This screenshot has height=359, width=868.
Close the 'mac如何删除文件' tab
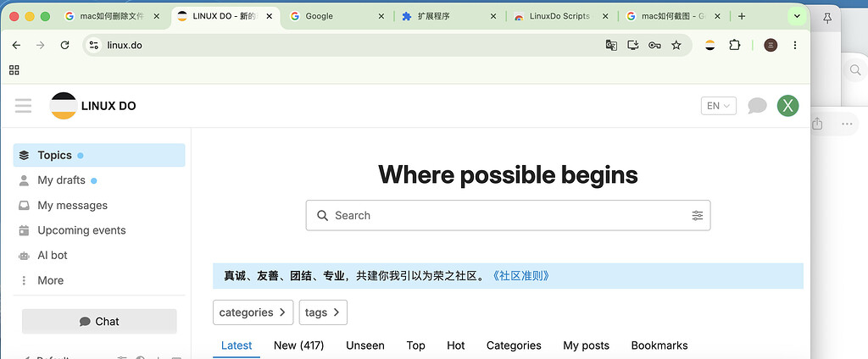[157, 17]
